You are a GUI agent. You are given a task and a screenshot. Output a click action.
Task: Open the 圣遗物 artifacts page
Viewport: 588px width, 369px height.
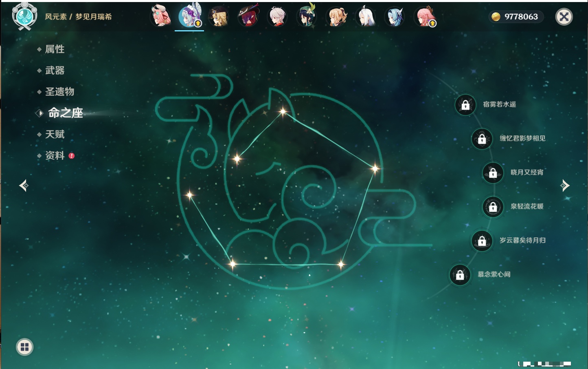59,92
